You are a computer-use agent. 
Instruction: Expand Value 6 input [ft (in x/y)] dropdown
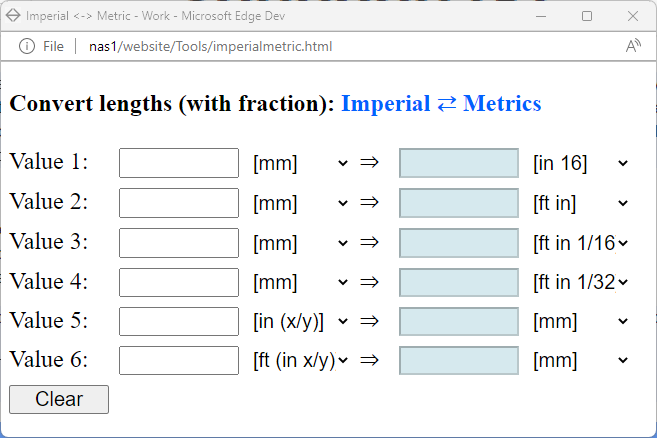tap(300, 360)
